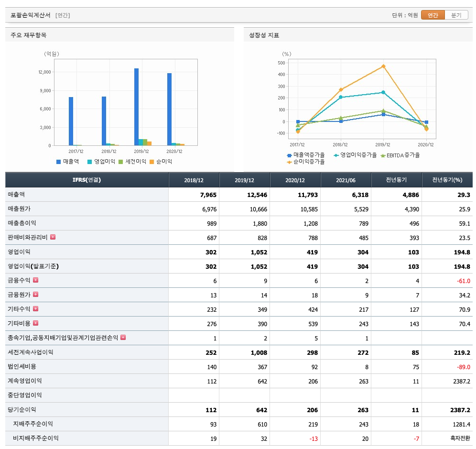
Task: Click the 순이익증가율 legend marker
Action: pos(289,162)
